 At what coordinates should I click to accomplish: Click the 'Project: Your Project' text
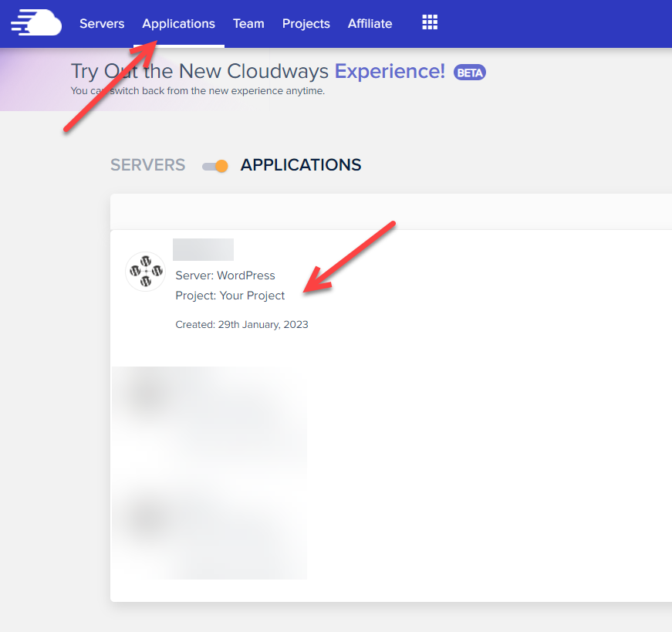click(230, 296)
